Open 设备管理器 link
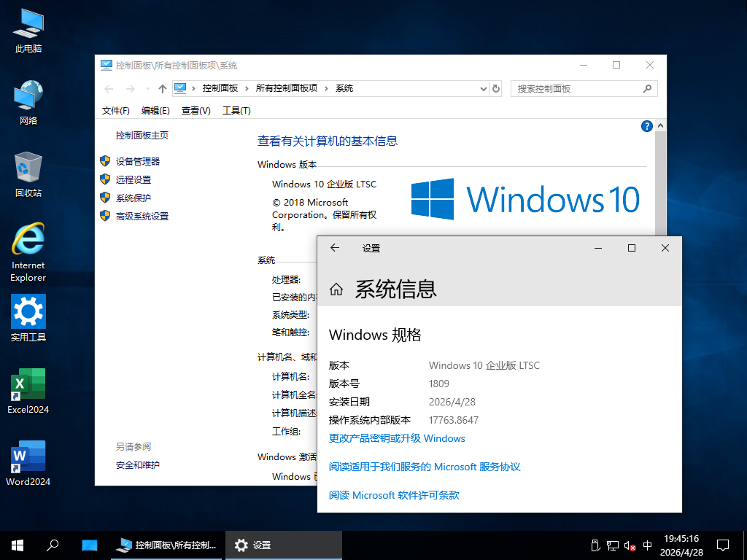This screenshot has height=560, width=747. (x=138, y=161)
